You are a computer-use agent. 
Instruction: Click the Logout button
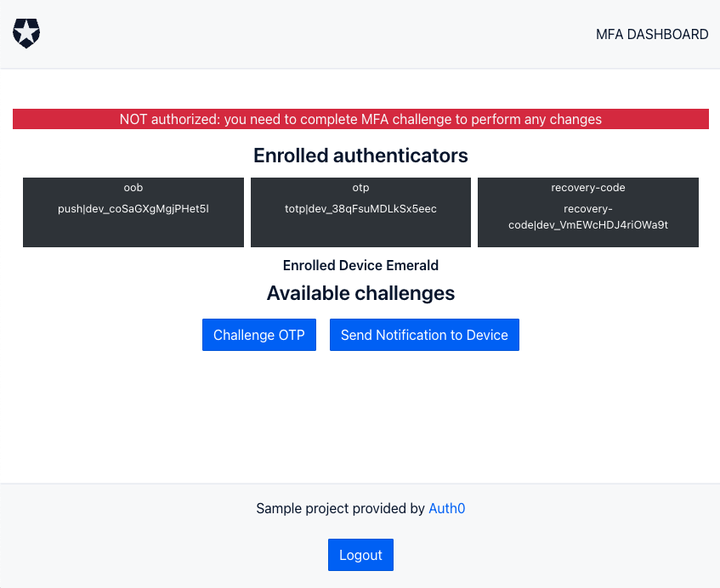pyautogui.click(x=360, y=555)
